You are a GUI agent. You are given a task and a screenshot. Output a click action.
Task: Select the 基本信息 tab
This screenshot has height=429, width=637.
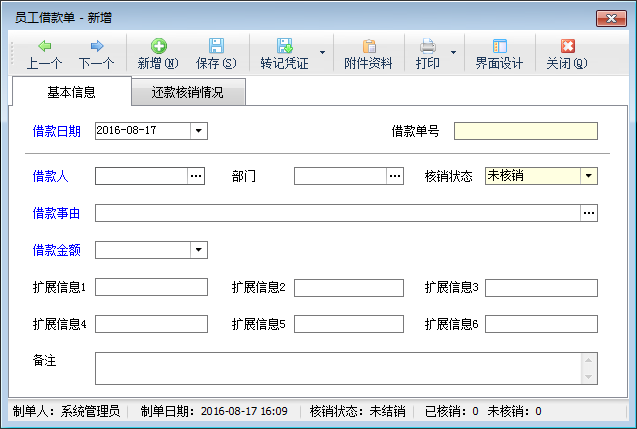[71, 93]
